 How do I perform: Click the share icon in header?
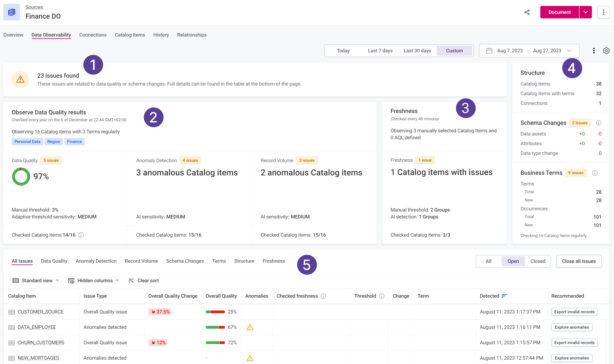click(527, 12)
